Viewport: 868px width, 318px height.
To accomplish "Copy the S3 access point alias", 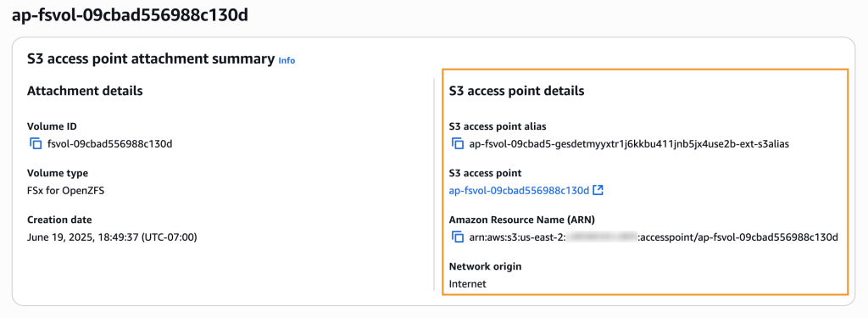I will [457, 144].
